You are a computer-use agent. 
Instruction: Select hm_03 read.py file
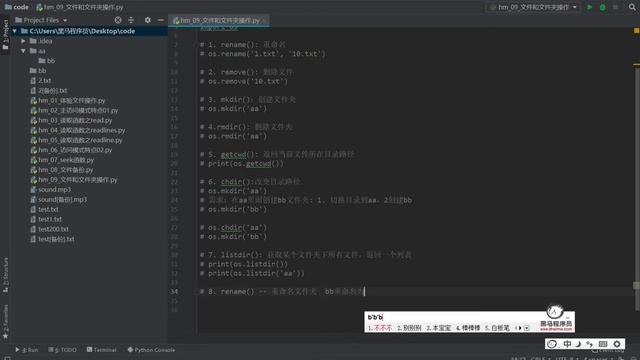pos(71,120)
